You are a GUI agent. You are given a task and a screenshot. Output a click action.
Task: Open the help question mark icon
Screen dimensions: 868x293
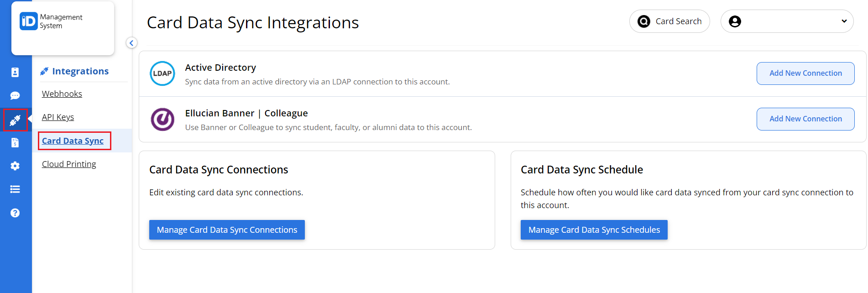coord(15,213)
